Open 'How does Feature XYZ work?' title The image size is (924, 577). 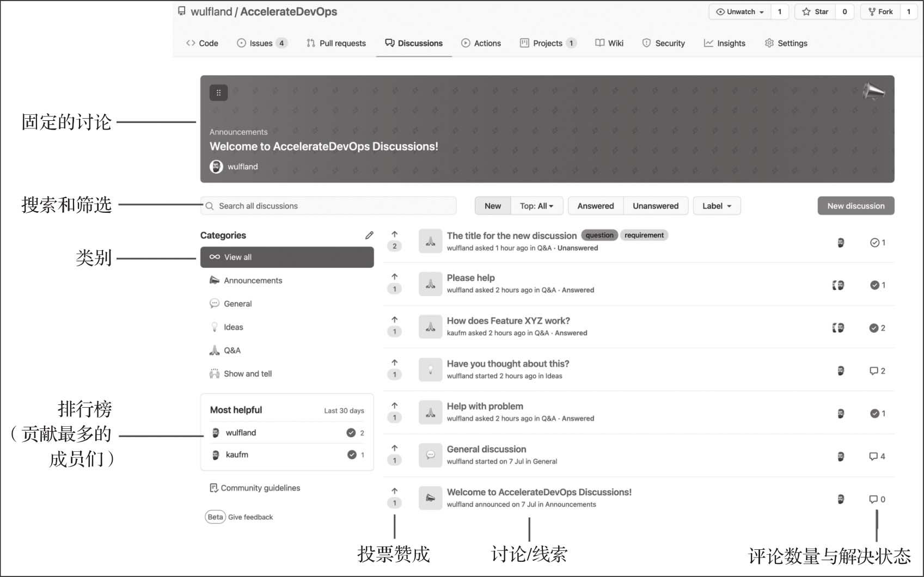(509, 321)
